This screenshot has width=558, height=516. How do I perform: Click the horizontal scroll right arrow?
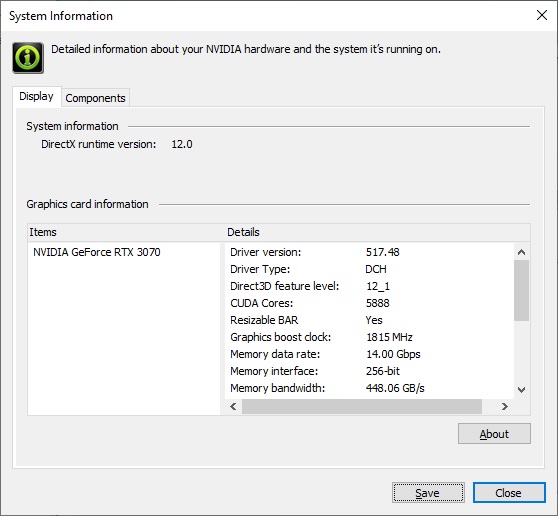(x=504, y=406)
